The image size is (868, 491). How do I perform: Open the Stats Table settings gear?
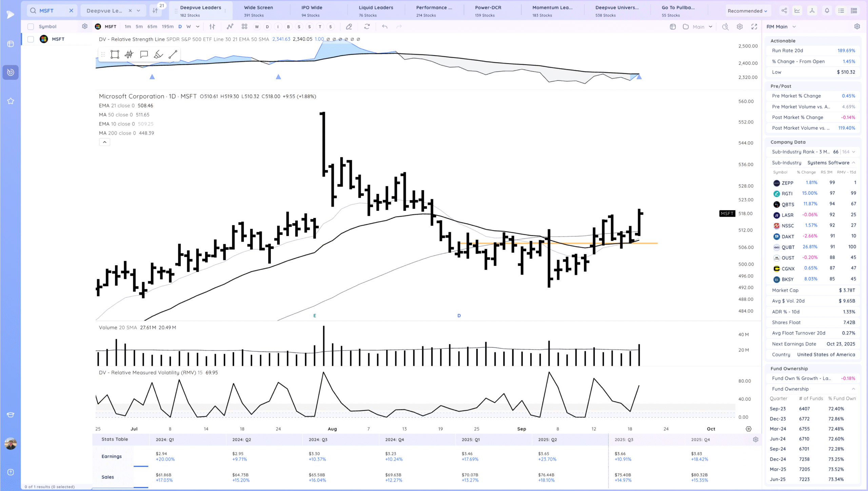pos(756,439)
